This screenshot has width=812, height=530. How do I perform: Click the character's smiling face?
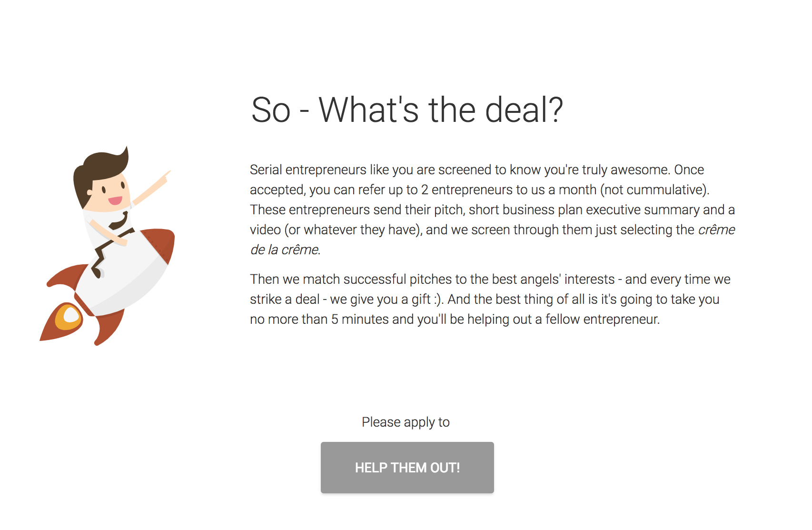[112, 195]
